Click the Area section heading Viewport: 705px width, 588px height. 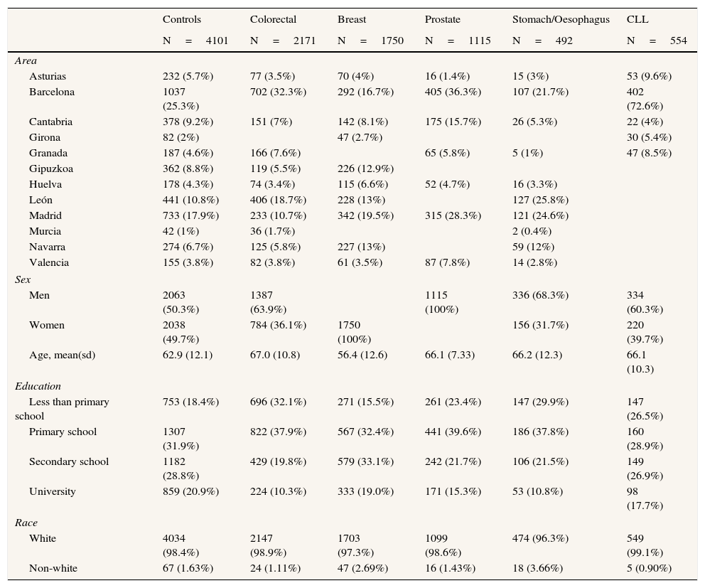coord(26,60)
